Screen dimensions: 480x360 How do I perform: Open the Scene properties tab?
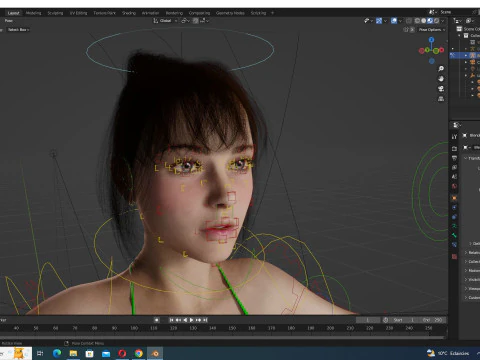coord(454,177)
